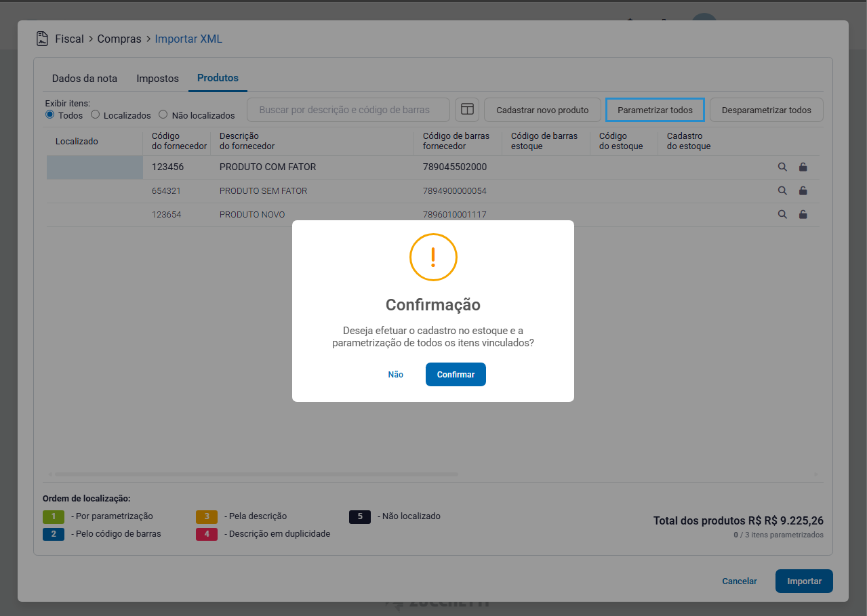Focus the search by description and barcode field
This screenshot has height=616, width=867.
[348, 110]
